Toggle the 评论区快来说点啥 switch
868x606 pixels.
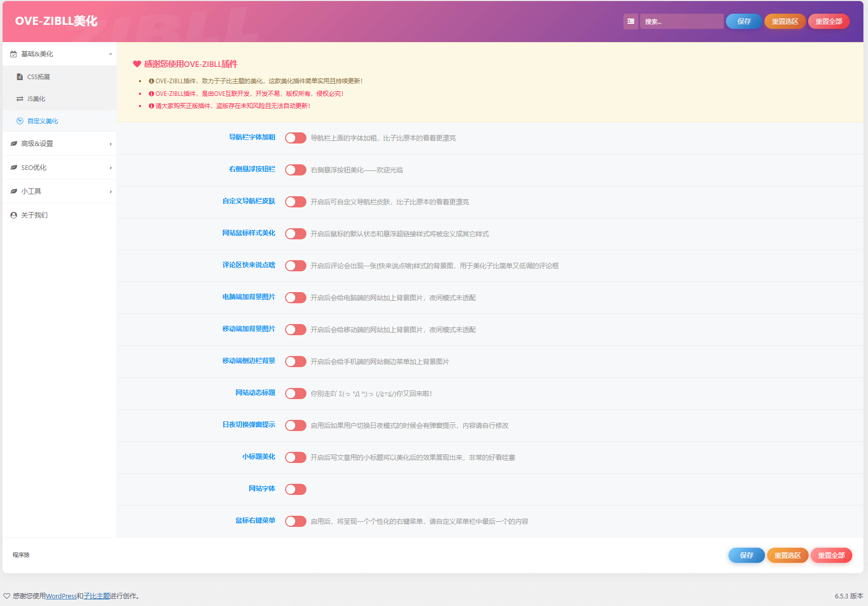(x=295, y=266)
